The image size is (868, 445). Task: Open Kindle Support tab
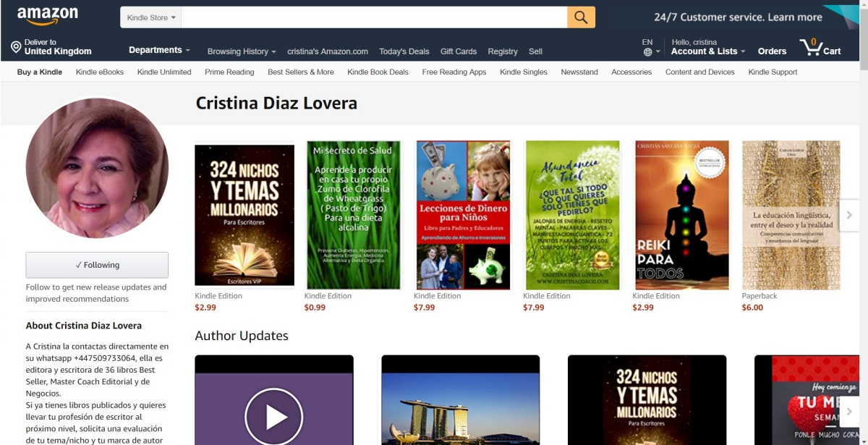point(773,72)
